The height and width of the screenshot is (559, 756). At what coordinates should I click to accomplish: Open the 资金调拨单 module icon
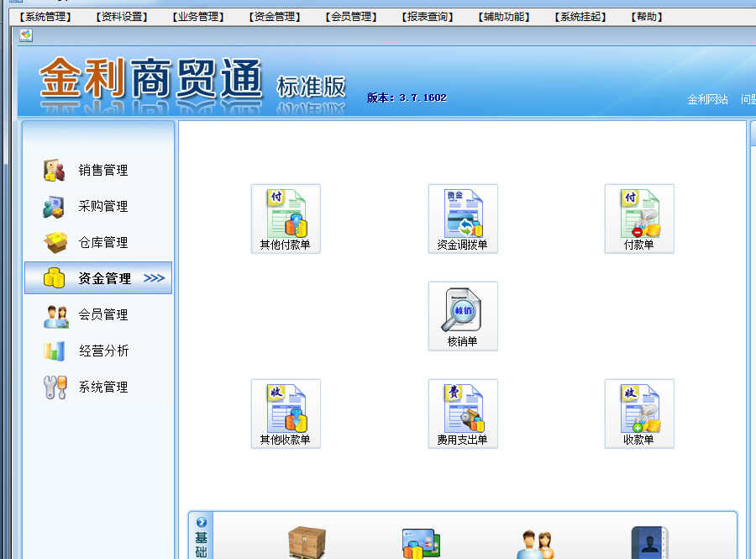[x=463, y=219]
